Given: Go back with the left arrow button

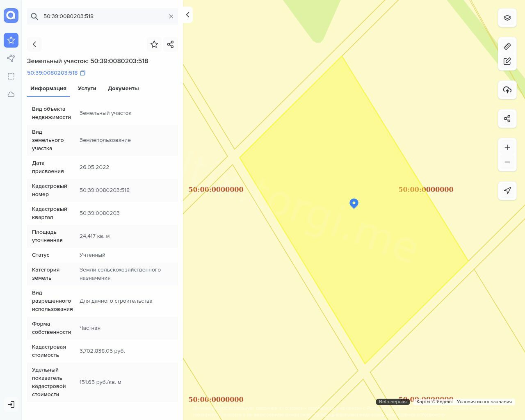Looking at the screenshot, I should [x=34, y=44].
